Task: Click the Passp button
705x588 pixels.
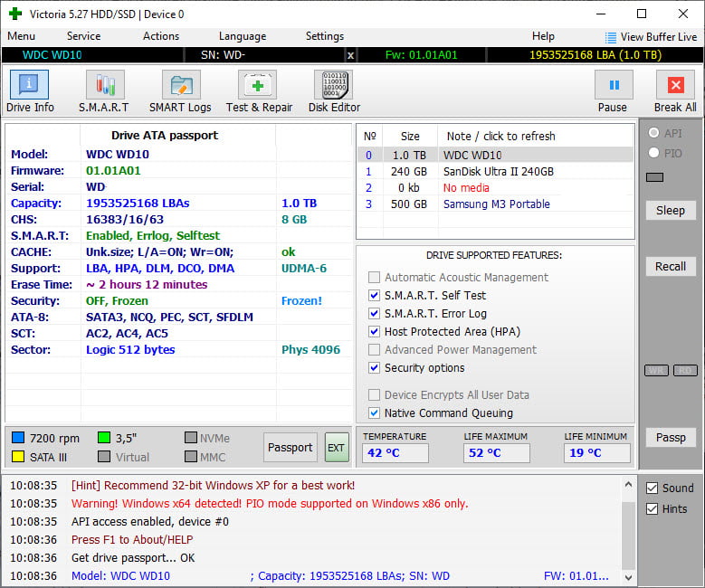Action: 671,438
